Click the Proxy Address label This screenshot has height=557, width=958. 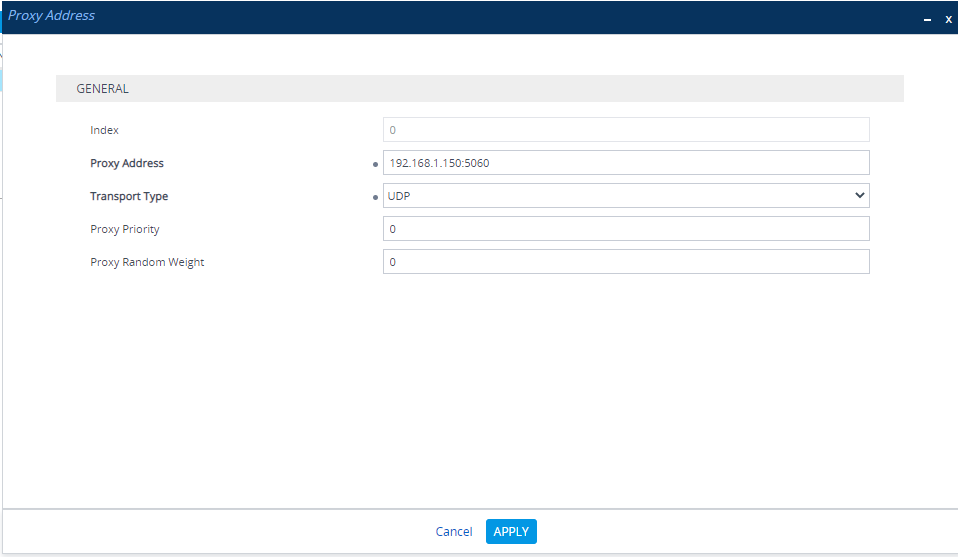pyautogui.click(x=126, y=163)
